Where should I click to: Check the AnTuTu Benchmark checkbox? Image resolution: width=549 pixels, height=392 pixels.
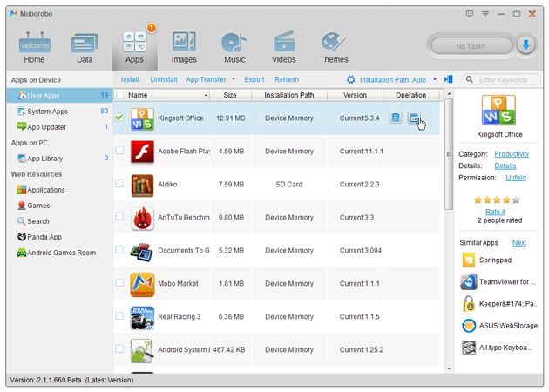(119, 217)
